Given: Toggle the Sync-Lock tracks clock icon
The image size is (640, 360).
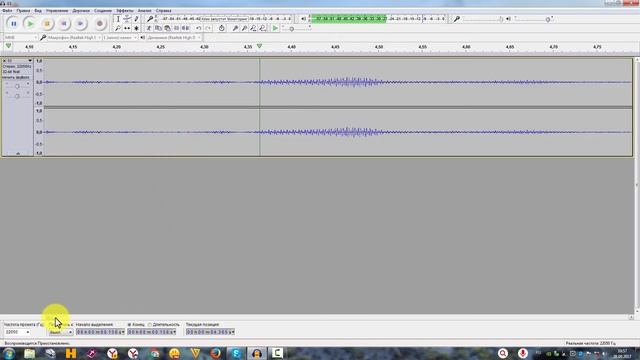Looking at the screenshot, I should coord(221,28).
